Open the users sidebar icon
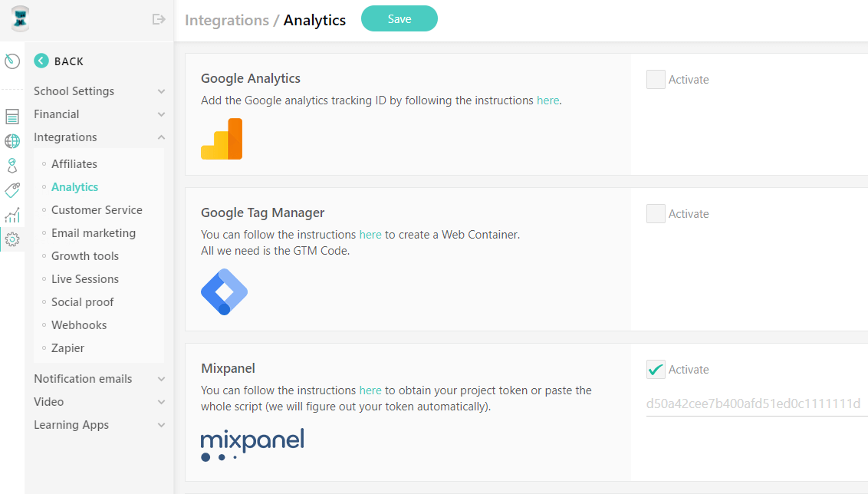 coord(12,166)
